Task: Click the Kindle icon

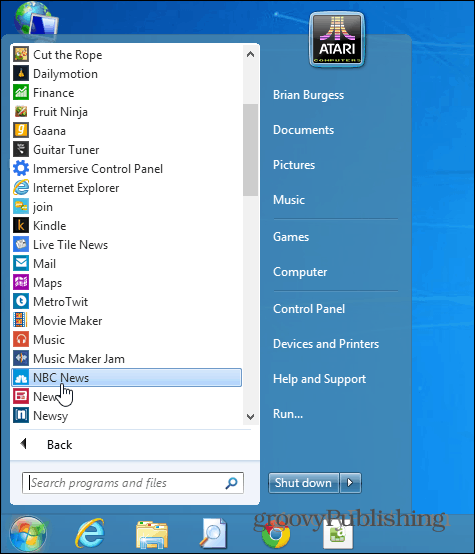Action: point(21,225)
